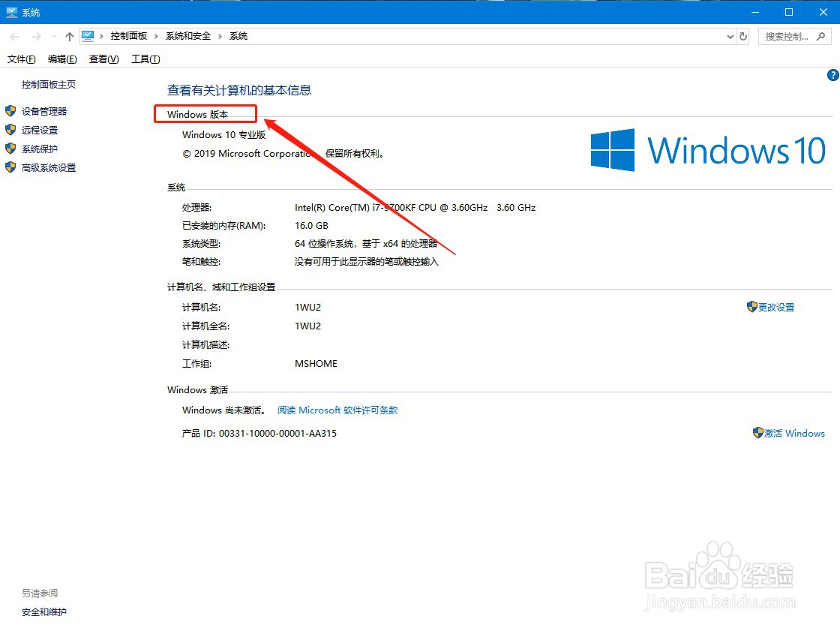Open 控制面板 breadcrumb

tap(128, 36)
